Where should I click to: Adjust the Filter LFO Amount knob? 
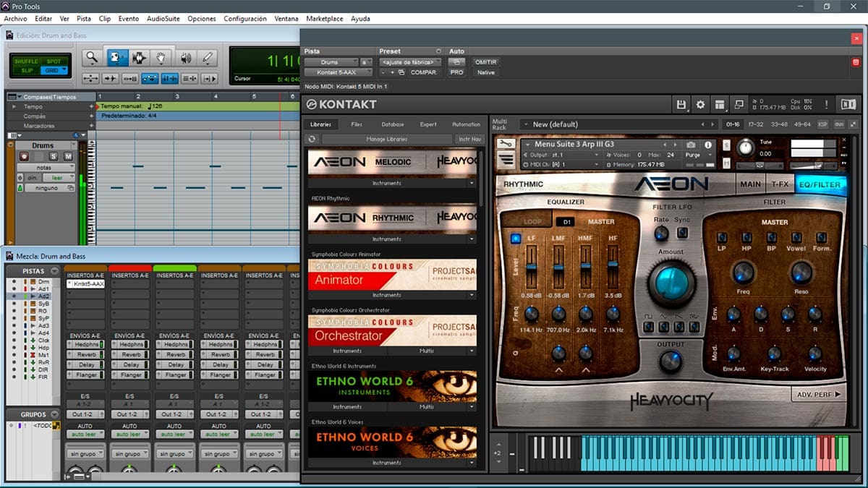671,283
